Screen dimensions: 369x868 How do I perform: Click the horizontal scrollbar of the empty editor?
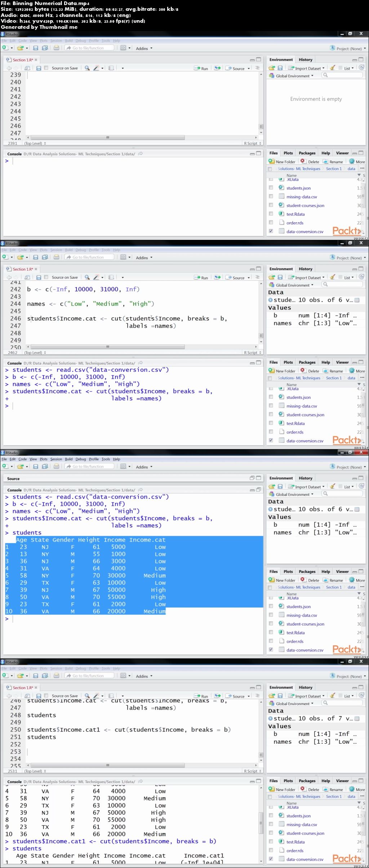point(107,138)
